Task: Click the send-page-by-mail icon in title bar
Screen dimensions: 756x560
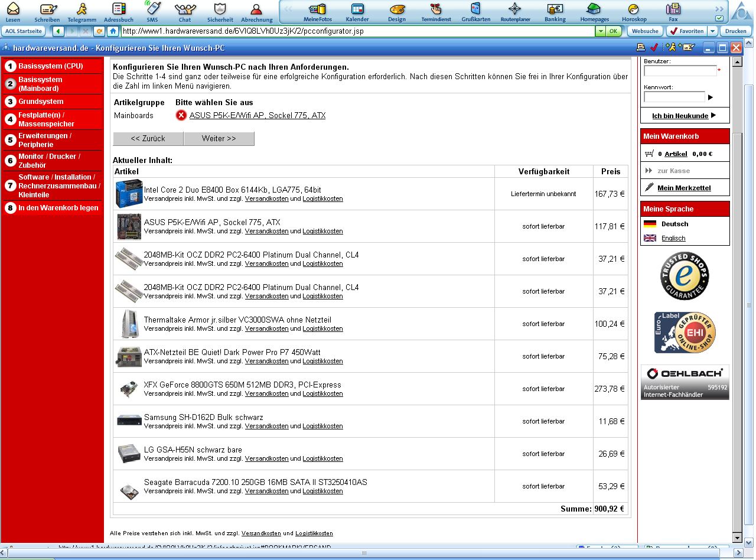Action: coord(687,47)
